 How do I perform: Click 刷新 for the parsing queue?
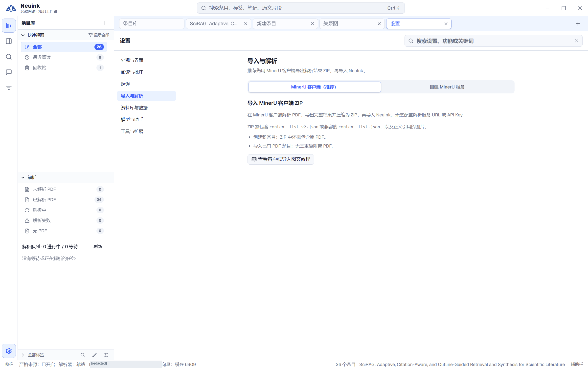pos(98,247)
